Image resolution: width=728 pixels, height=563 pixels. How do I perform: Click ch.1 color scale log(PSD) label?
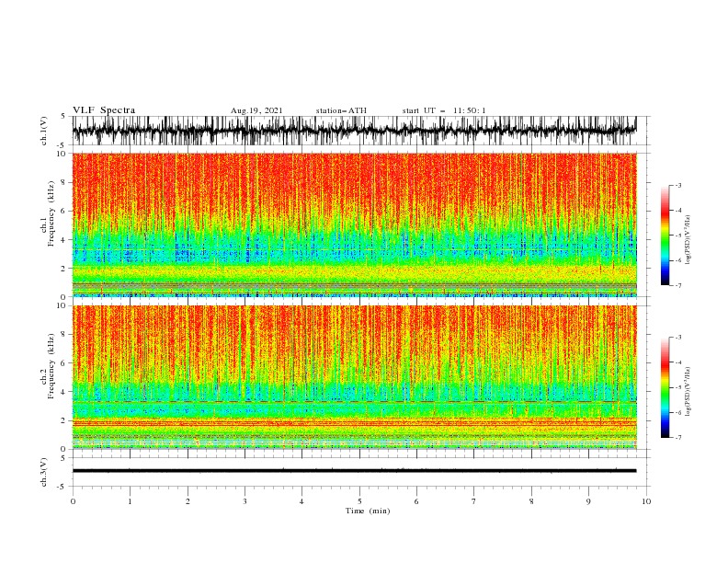click(x=688, y=240)
